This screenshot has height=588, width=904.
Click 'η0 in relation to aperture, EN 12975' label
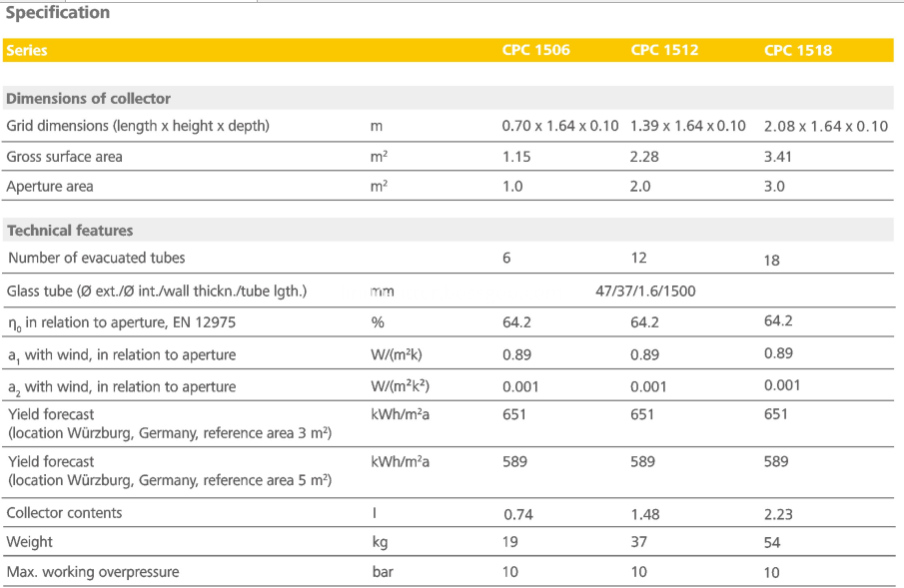(x=122, y=322)
